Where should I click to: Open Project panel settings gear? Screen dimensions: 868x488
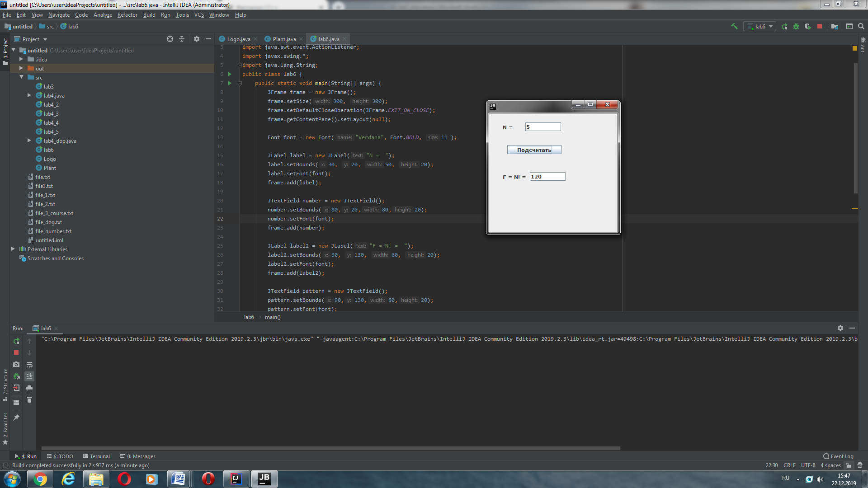(197, 39)
